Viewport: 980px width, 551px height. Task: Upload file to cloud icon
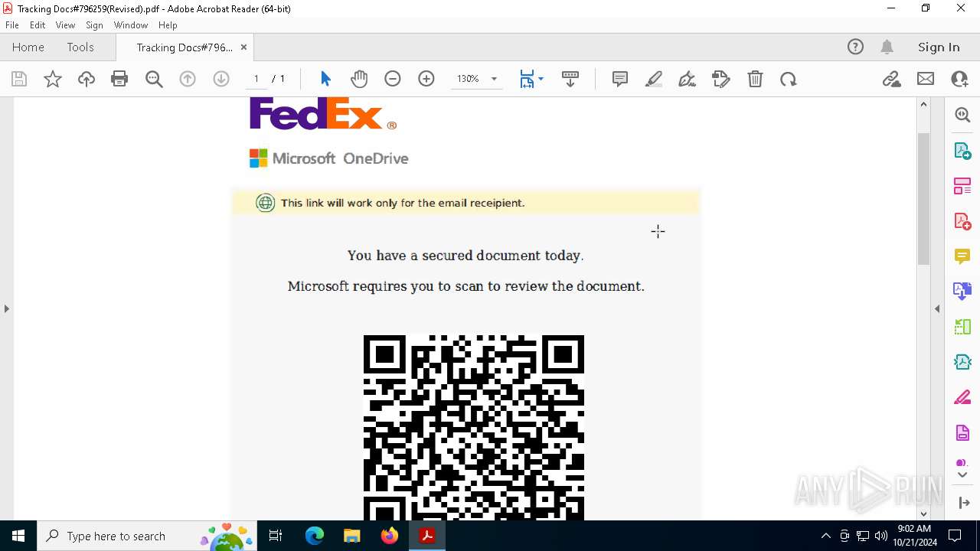(87, 79)
